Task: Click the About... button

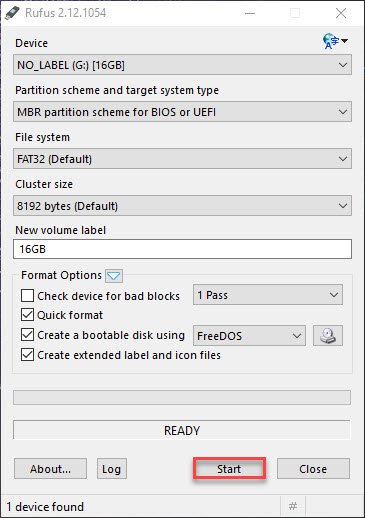Action: 50,469
